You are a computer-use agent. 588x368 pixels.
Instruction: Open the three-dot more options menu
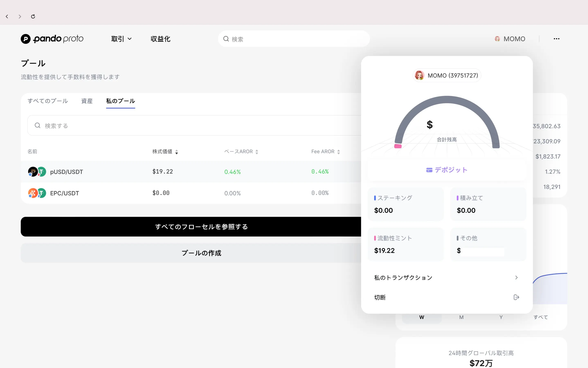[x=556, y=39]
